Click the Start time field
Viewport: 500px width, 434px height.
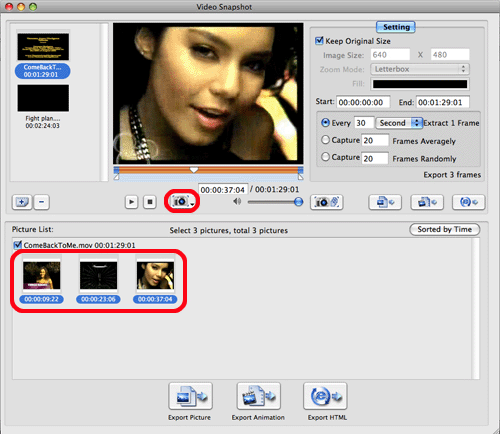363,102
